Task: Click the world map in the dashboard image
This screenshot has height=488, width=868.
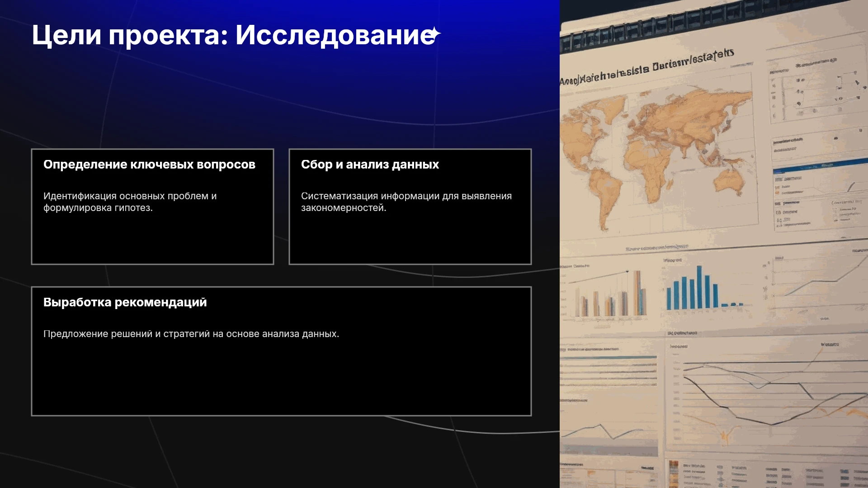Action: (x=656, y=154)
